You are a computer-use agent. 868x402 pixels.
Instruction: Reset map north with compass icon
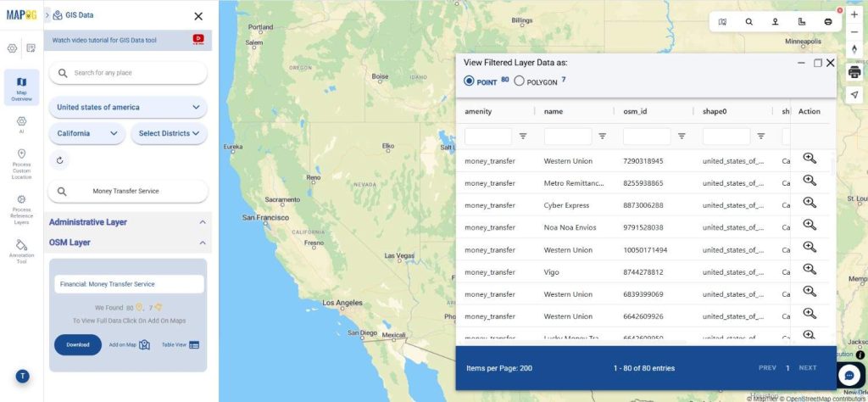(x=854, y=48)
